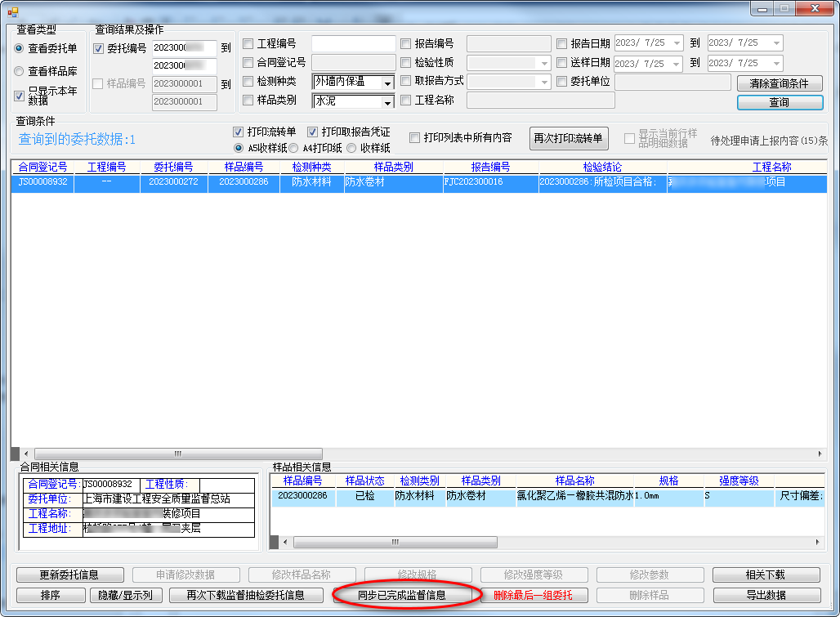
Task: Click the 再次打印流转单 button
Action: [x=569, y=138]
